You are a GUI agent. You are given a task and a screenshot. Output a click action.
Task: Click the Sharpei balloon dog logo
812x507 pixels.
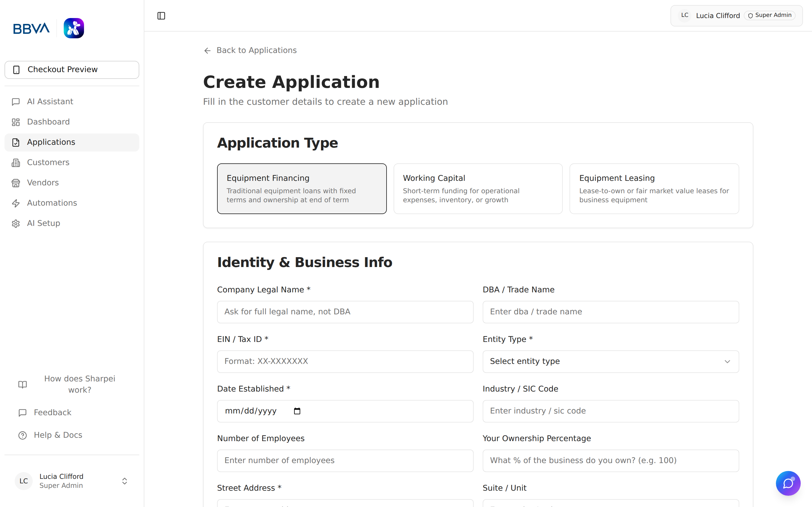(x=74, y=28)
